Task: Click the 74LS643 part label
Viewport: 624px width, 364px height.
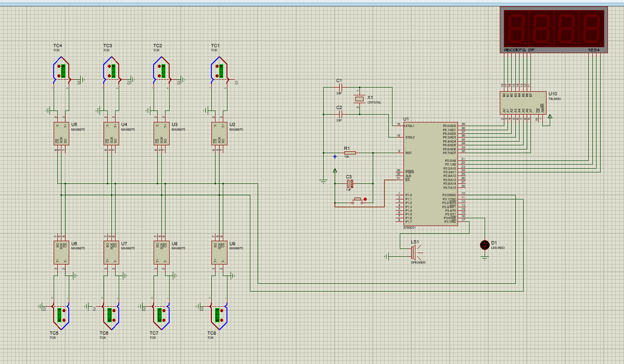Action: (554, 99)
